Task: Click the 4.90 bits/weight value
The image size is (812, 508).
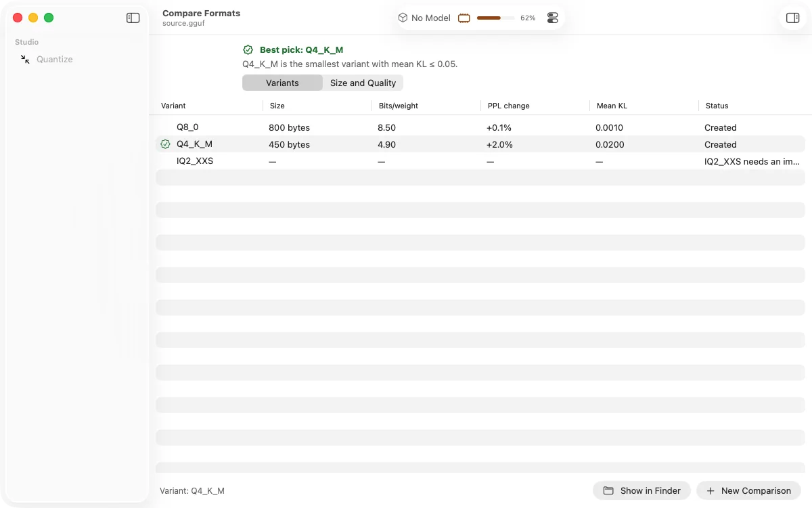Action: pyautogui.click(x=387, y=144)
